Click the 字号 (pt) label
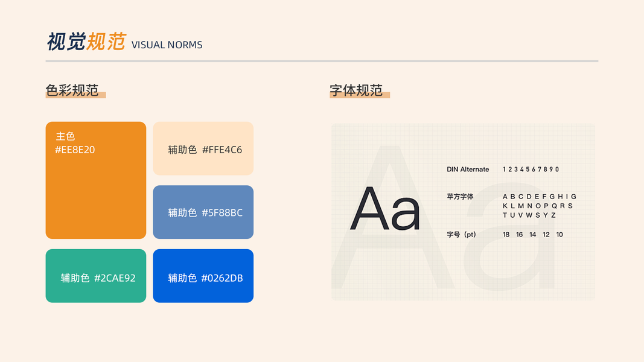The image size is (644, 362). tap(461, 234)
